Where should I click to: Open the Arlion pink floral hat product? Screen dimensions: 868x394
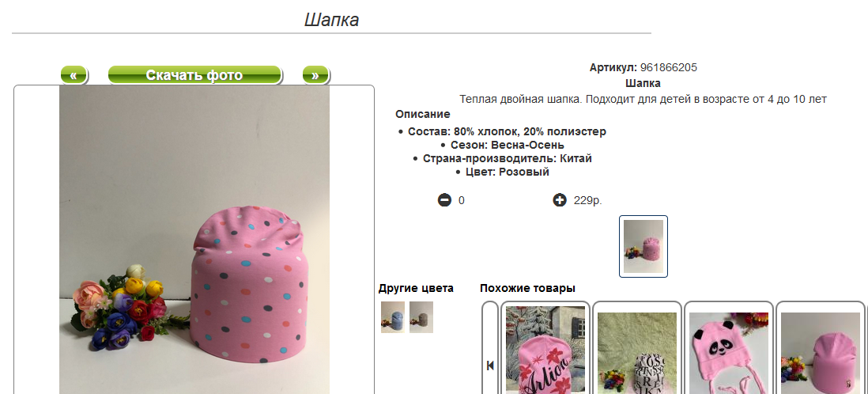(x=545, y=349)
